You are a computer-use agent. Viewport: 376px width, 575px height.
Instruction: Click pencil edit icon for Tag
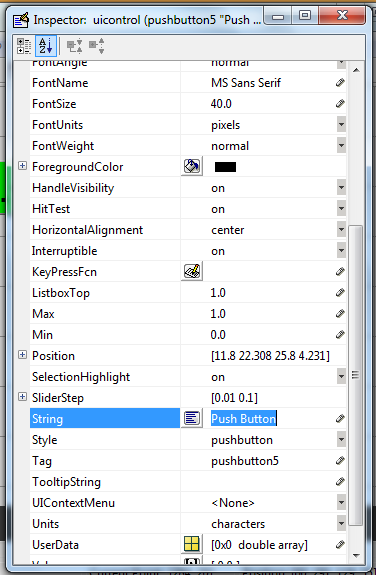click(x=340, y=461)
